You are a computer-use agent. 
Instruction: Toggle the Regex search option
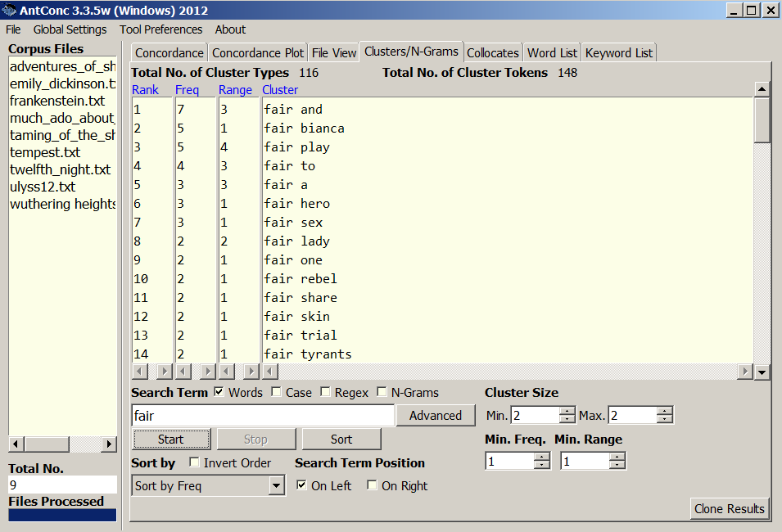point(326,393)
